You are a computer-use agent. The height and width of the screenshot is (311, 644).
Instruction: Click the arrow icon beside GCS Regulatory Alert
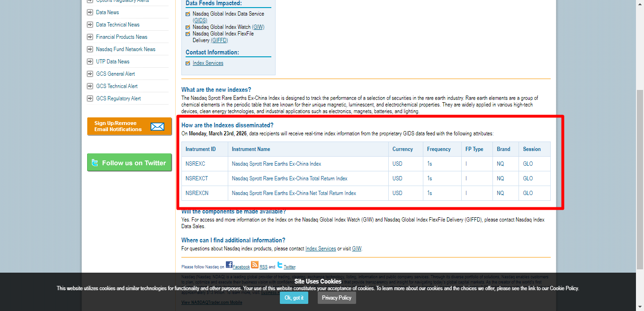click(x=90, y=98)
